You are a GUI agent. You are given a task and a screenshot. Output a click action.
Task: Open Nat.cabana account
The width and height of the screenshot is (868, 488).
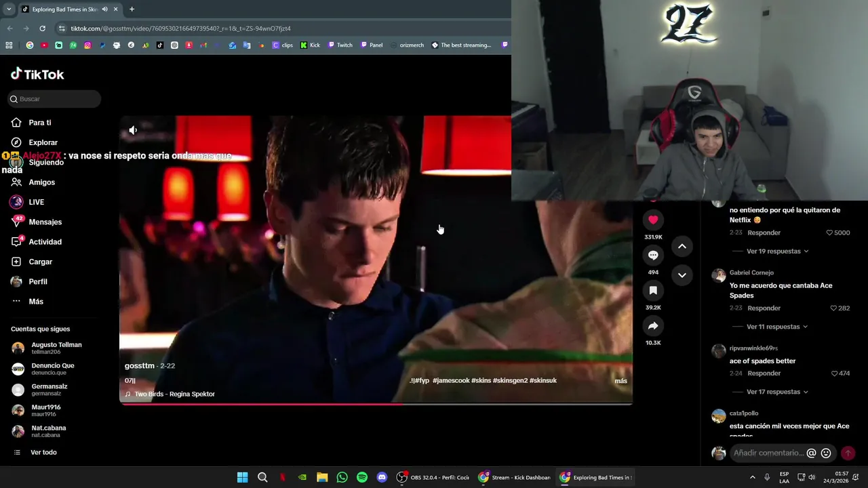point(39,431)
